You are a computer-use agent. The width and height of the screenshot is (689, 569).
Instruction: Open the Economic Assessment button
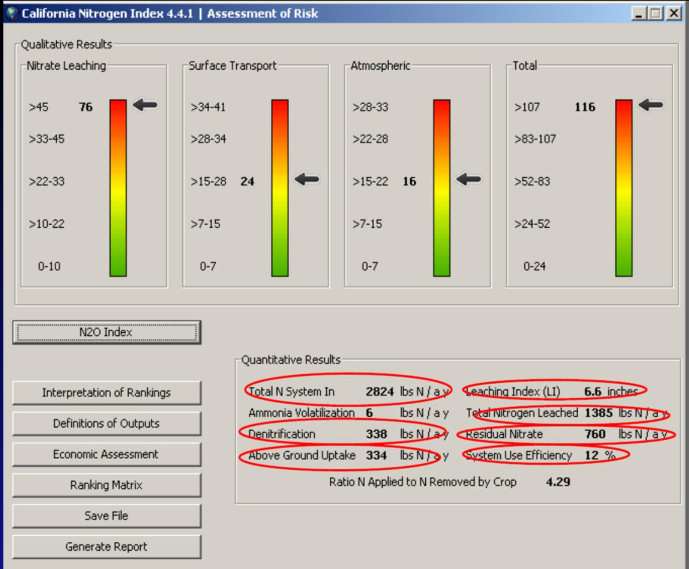pos(106,454)
